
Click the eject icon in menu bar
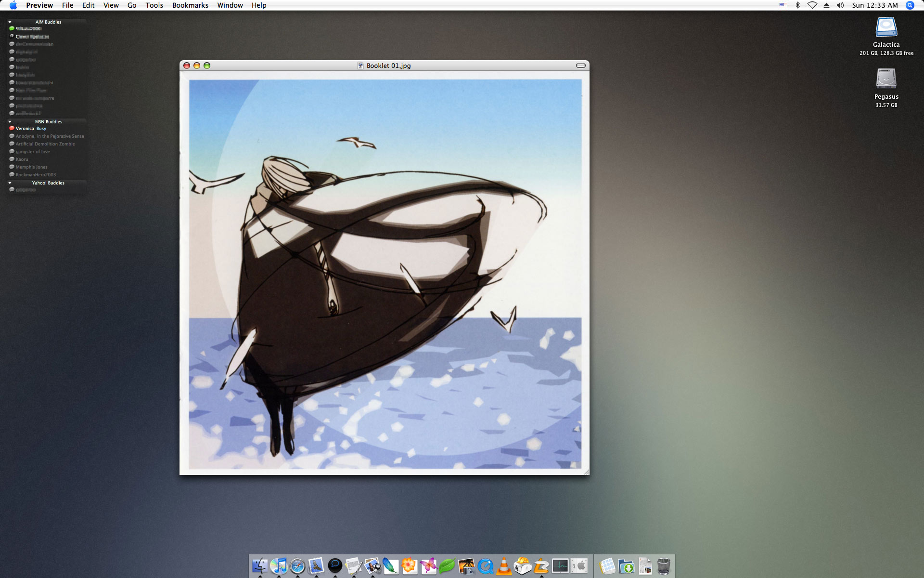pyautogui.click(x=826, y=5)
